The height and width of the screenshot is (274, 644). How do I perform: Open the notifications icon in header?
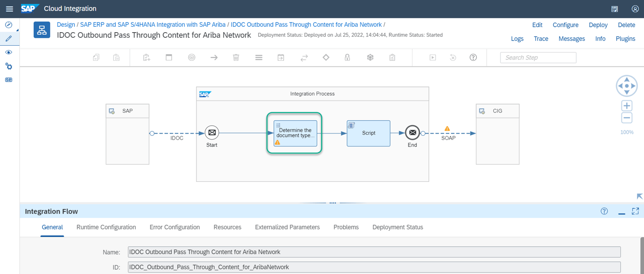[x=614, y=9]
